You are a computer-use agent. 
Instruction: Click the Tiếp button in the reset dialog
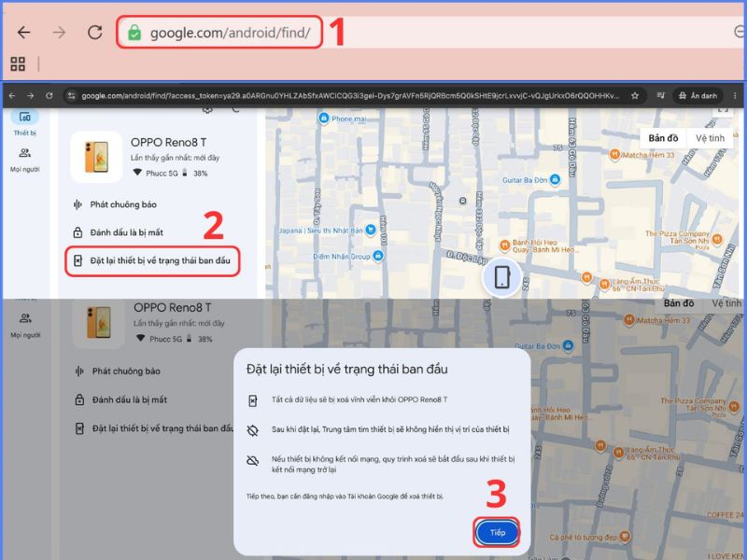pyautogui.click(x=497, y=532)
